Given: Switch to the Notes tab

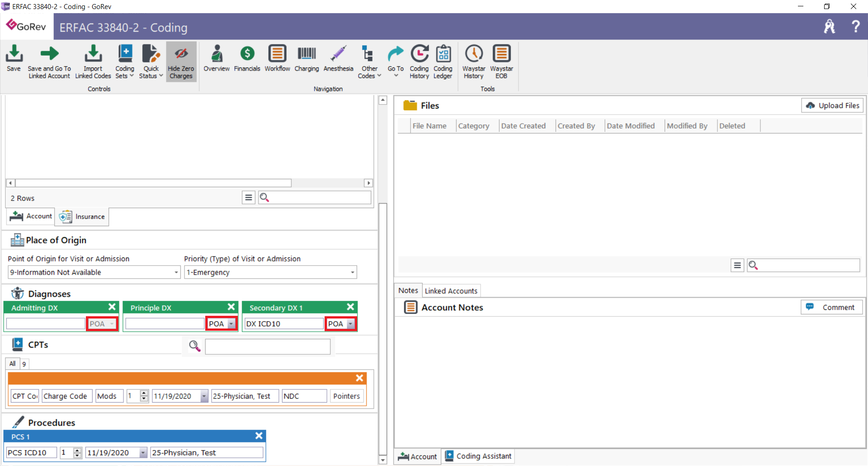Looking at the screenshot, I should (408, 290).
